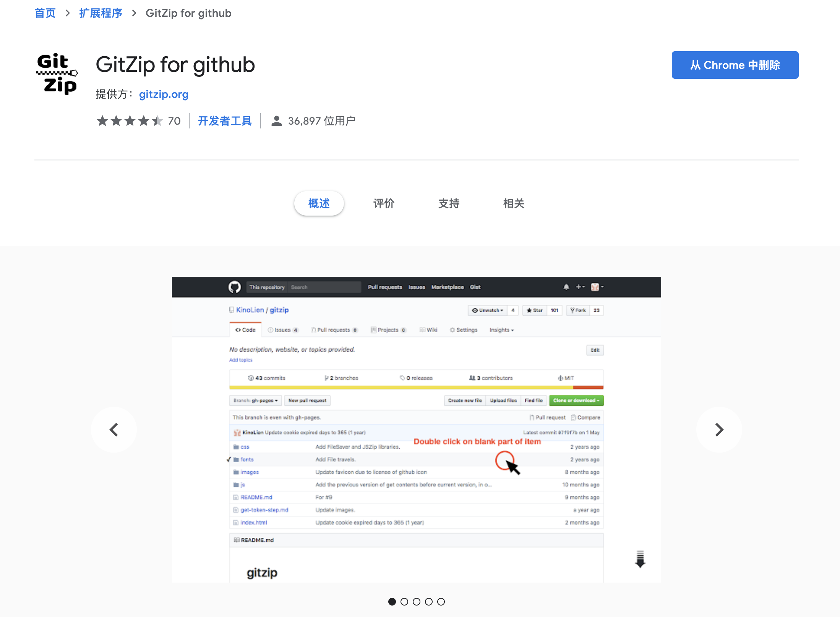Open the Issues tab in the repository screenshot
This screenshot has width=840, height=617.
283,330
